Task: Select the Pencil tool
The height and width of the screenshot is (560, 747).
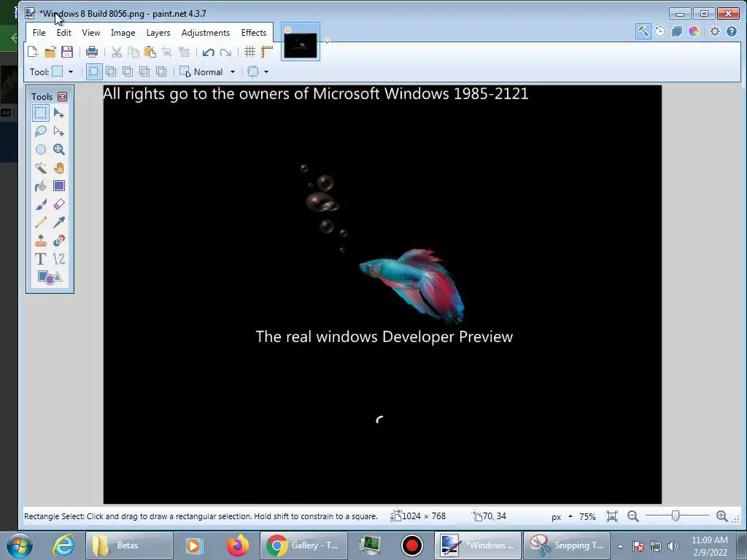Action: pyautogui.click(x=41, y=222)
